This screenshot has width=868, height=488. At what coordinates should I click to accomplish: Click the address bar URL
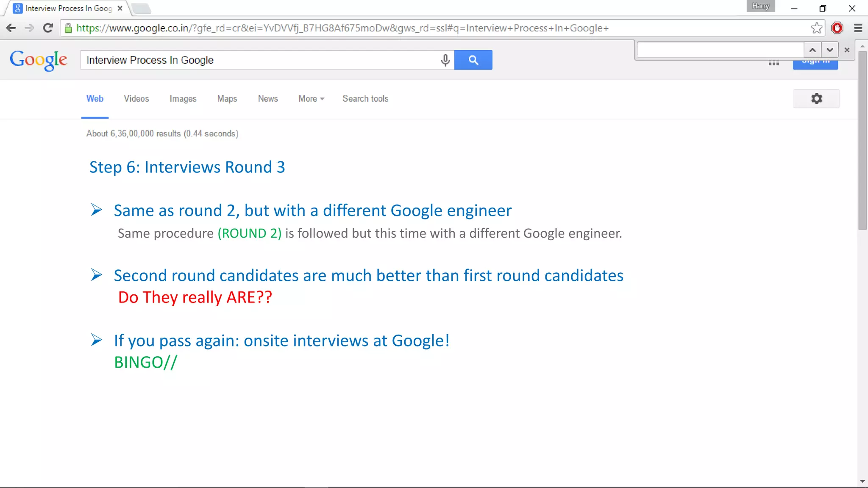342,28
